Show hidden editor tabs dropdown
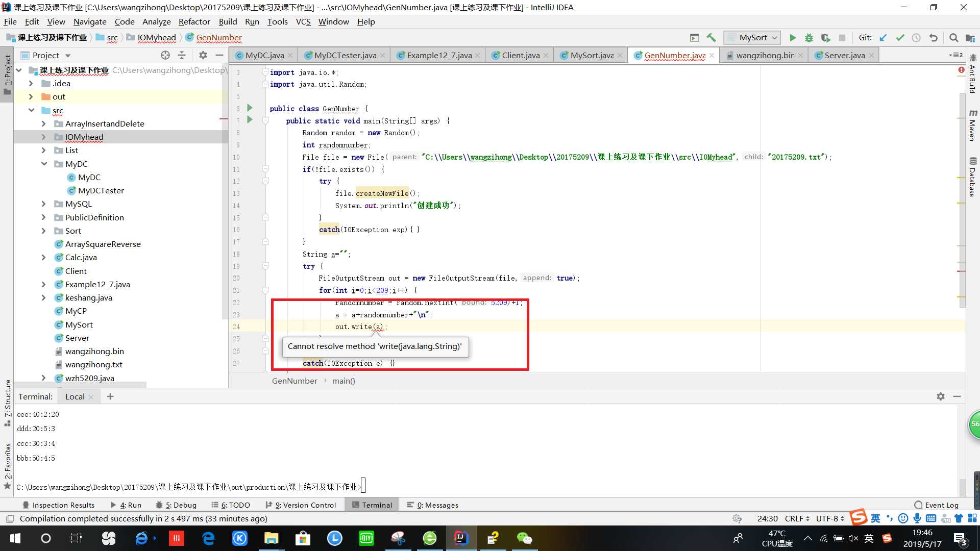This screenshot has width=980, height=551. 955,55
